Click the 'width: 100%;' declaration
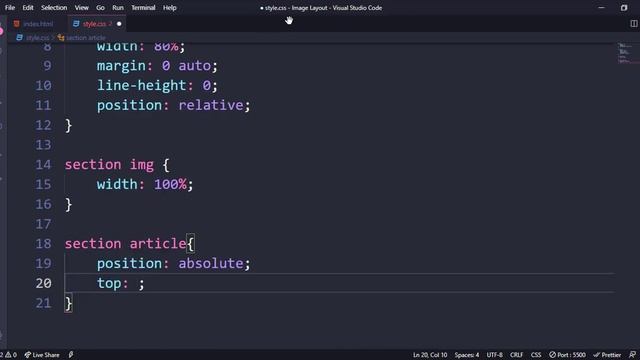The width and height of the screenshot is (640, 360). coord(145,184)
